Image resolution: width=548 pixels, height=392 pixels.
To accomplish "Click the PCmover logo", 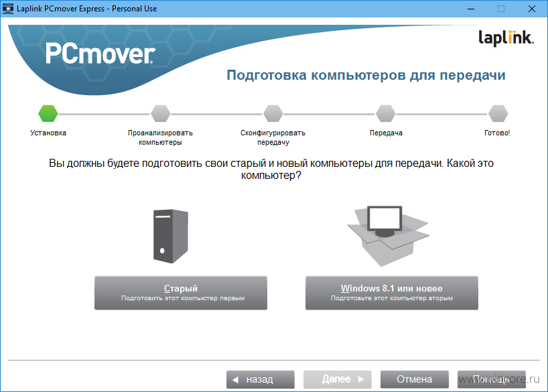I will click(x=100, y=54).
